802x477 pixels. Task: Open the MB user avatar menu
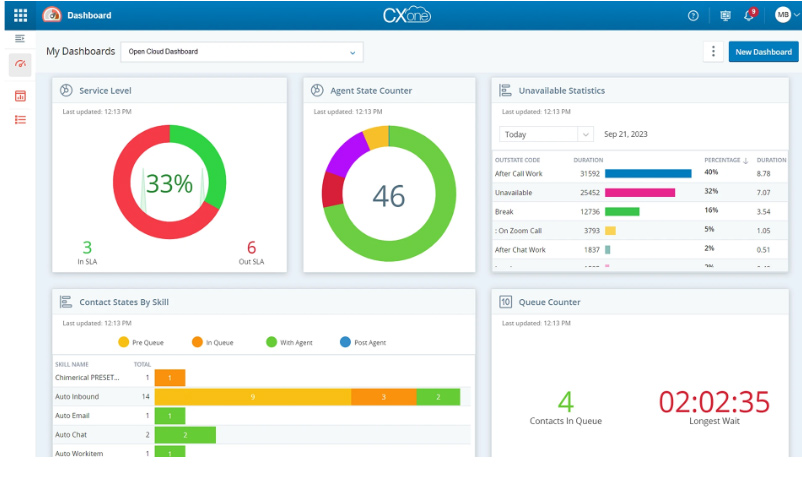pos(783,15)
